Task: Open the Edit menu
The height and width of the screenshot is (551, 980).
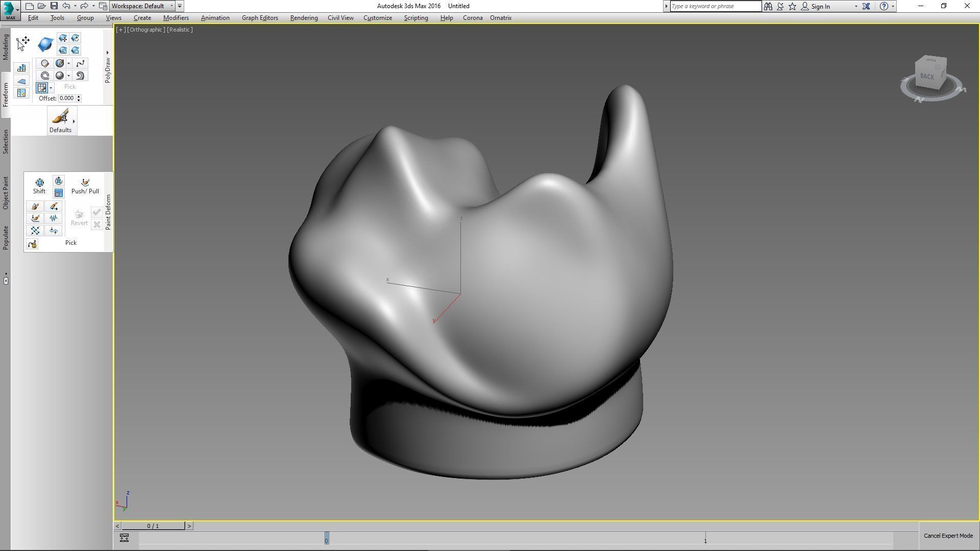Action: [33, 18]
